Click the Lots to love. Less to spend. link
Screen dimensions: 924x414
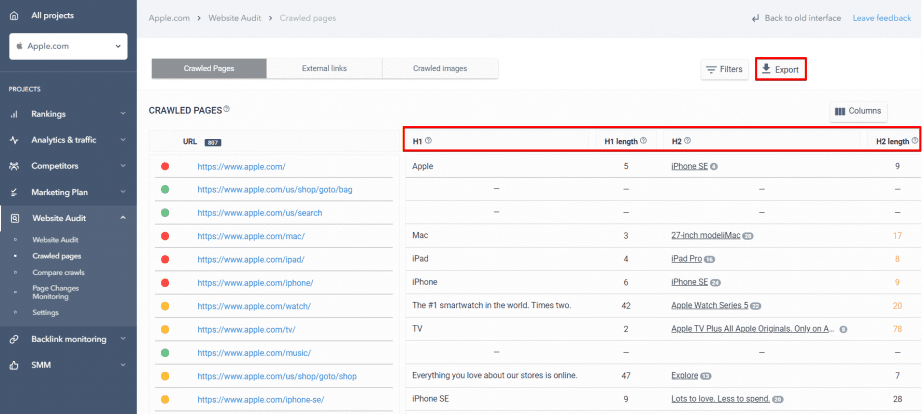tap(721, 399)
